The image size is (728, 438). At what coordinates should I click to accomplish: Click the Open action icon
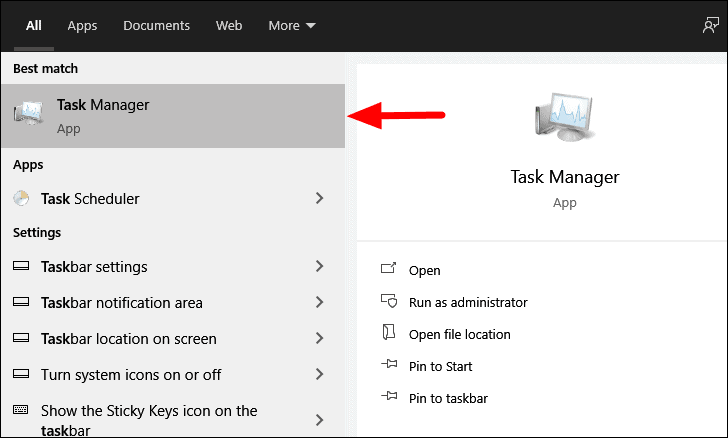coord(389,268)
